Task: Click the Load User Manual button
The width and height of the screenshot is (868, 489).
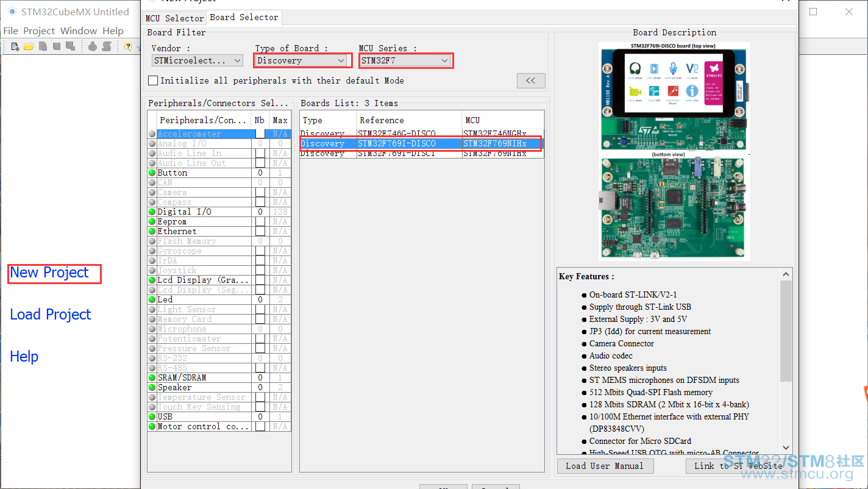Action: (605, 466)
